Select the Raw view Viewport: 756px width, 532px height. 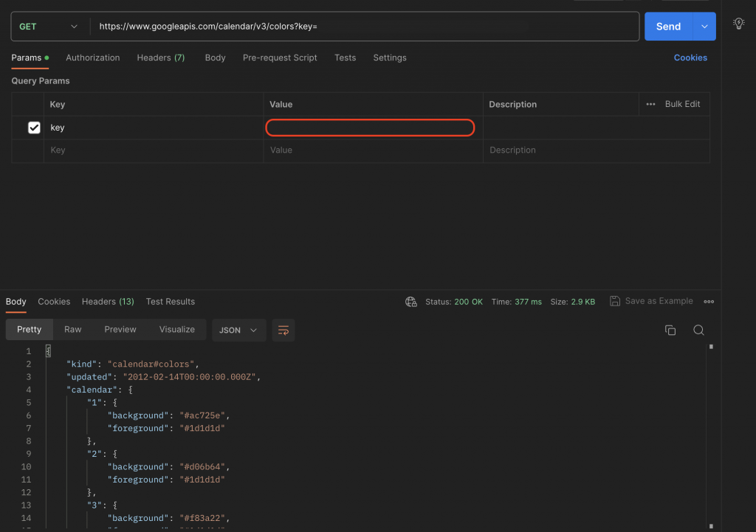(x=73, y=330)
